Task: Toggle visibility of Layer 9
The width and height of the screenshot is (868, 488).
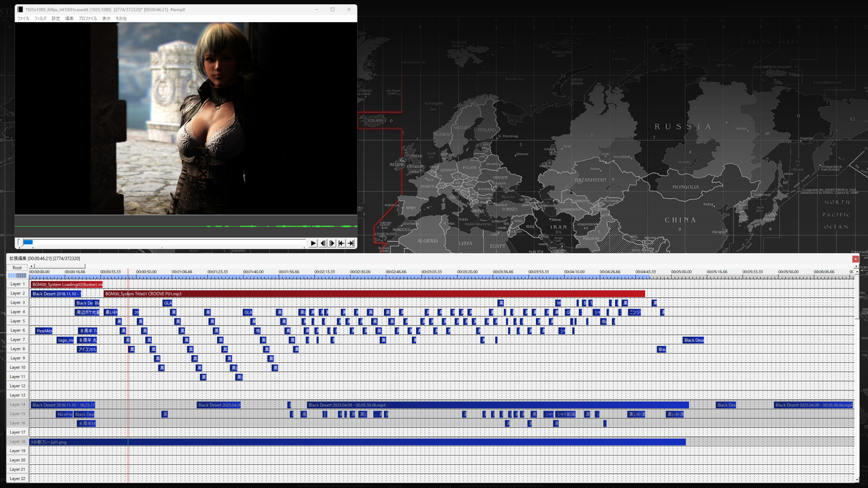Action: point(17,358)
